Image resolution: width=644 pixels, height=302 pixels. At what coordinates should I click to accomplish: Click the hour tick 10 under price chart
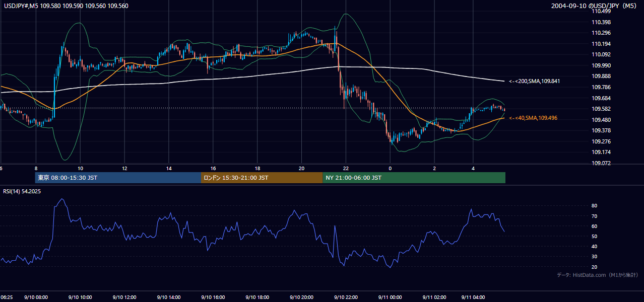[81, 168]
